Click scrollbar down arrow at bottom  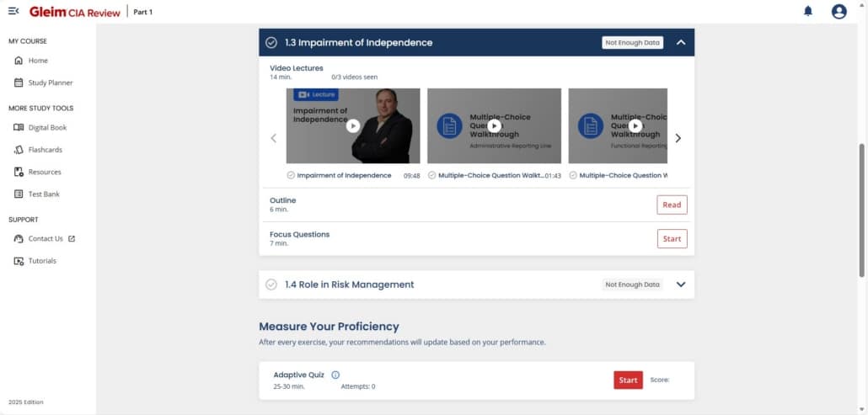862,410
